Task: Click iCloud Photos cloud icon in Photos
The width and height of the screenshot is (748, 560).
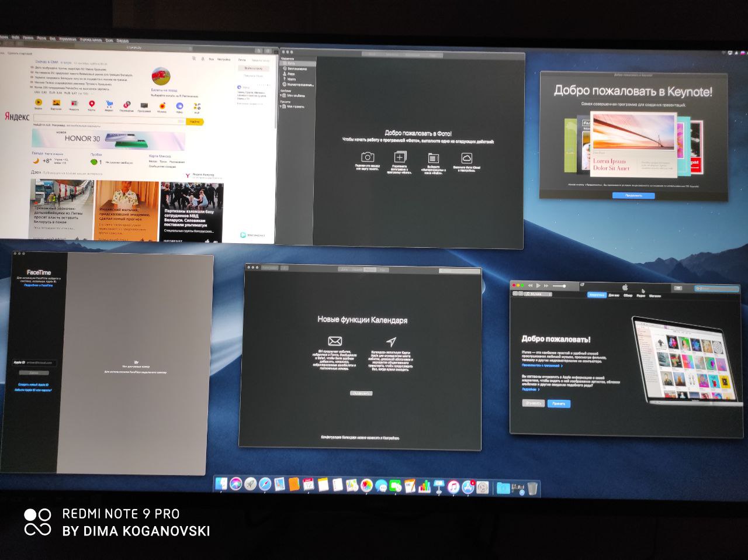Action: pos(466,158)
